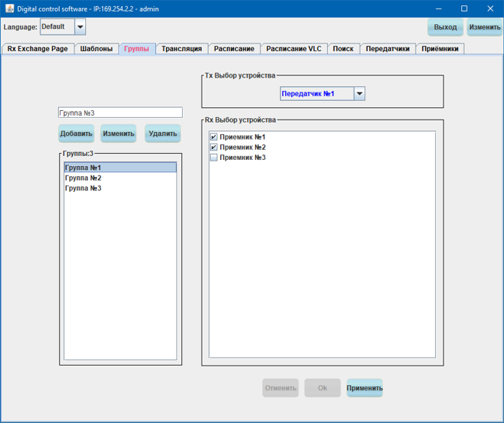The height and width of the screenshot is (423, 504).
Task: Open the Приёмники tab
Action: point(440,49)
